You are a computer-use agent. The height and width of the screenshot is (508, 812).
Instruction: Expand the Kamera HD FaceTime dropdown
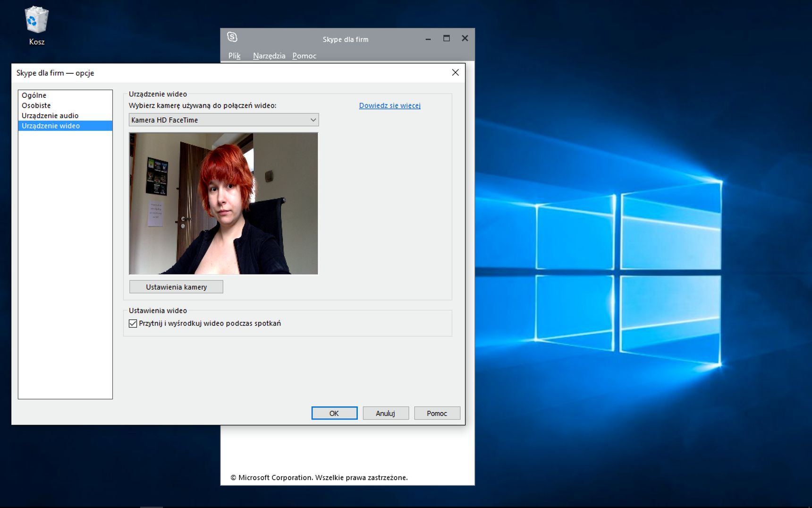(x=224, y=120)
